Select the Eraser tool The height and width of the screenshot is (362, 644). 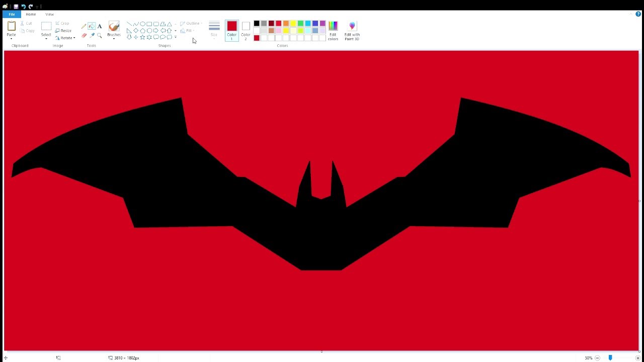point(84,35)
